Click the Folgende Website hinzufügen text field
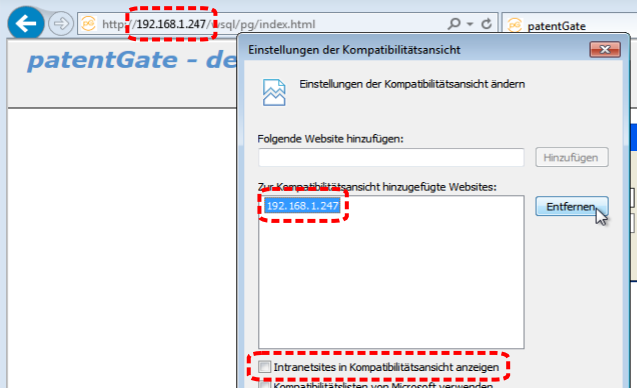 [391, 157]
